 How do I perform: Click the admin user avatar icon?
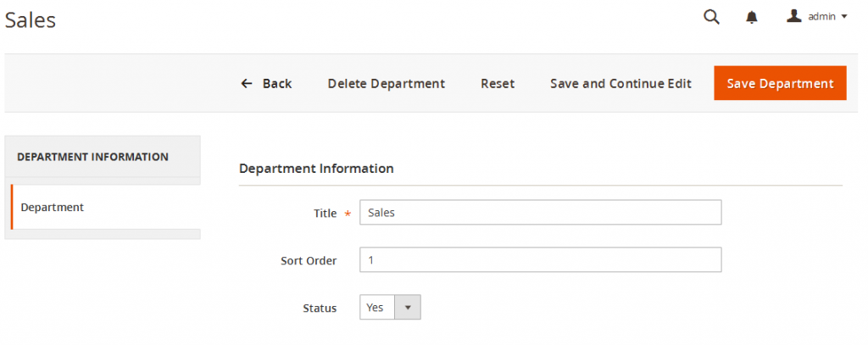click(x=794, y=16)
